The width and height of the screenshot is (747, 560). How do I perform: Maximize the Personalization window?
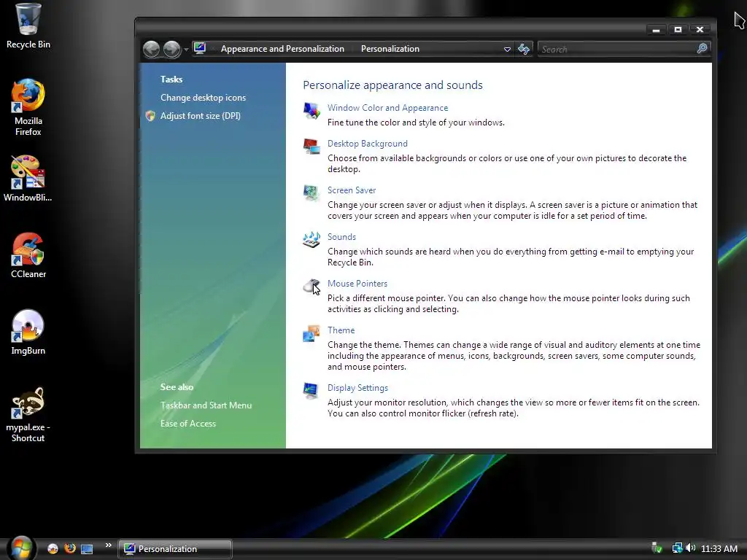(x=678, y=29)
